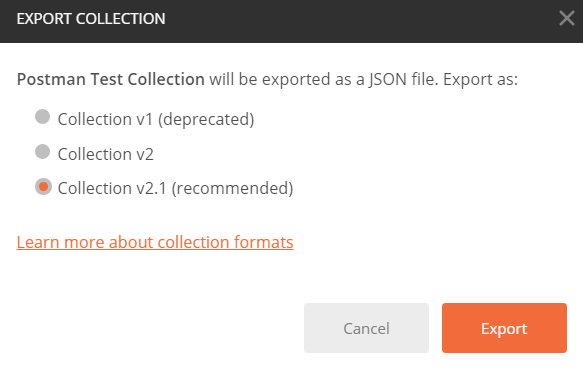Image resolution: width=583 pixels, height=370 pixels.
Task: Click the "will be exported as a" text
Action: [287, 79]
